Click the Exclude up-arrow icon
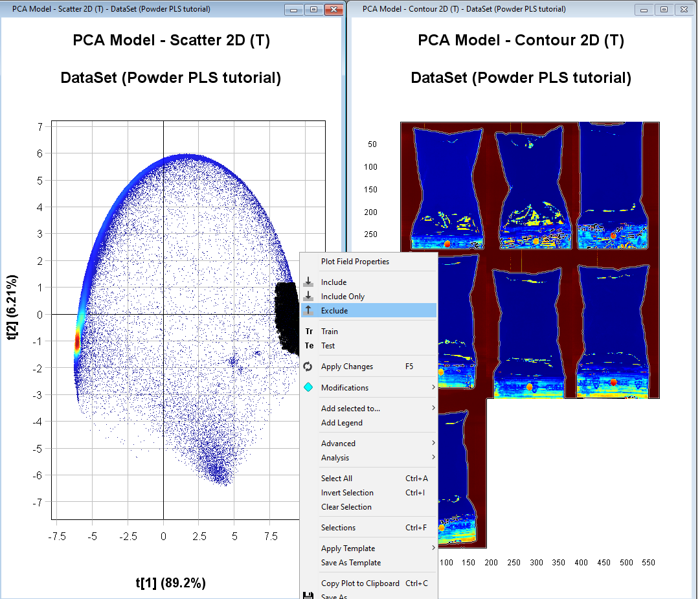 pyautogui.click(x=309, y=311)
